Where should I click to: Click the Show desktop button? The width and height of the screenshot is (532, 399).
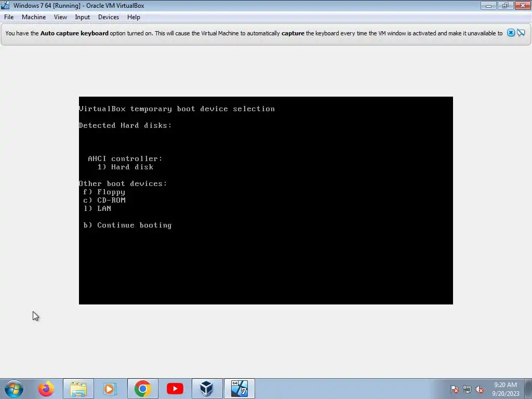coord(528,389)
